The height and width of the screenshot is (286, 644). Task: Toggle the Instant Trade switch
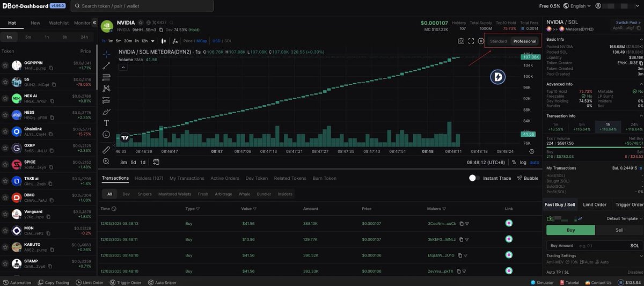tap(474, 178)
